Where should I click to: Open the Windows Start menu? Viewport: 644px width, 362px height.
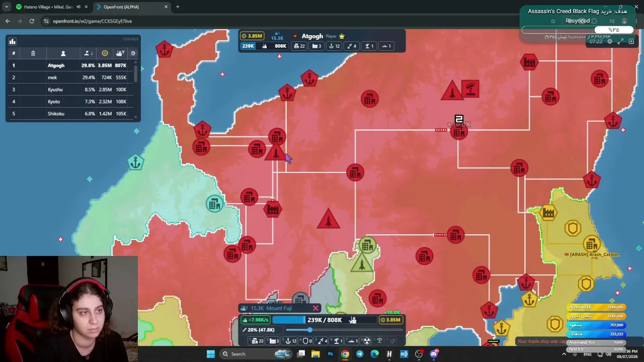click(x=211, y=354)
